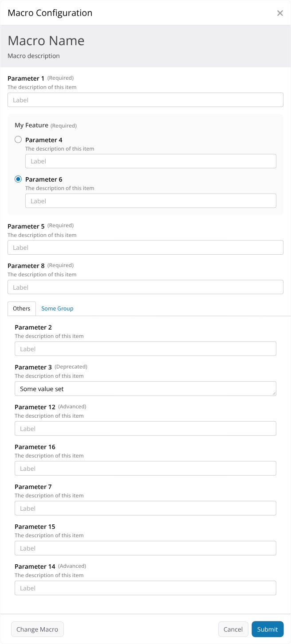The height and width of the screenshot is (644, 291).
Task: Switch to the Some Group tab
Action: [x=57, y=308]
